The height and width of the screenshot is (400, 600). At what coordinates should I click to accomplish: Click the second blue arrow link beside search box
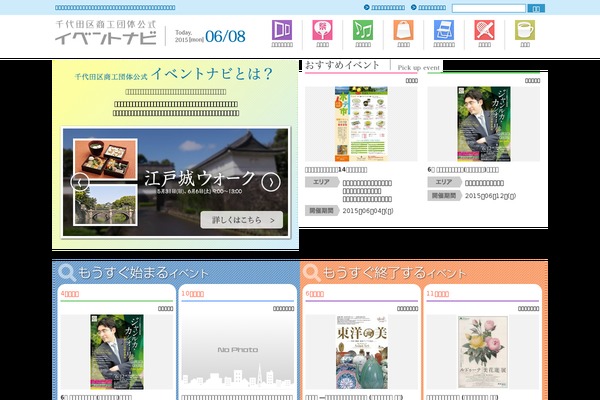(x=429, y=7)
